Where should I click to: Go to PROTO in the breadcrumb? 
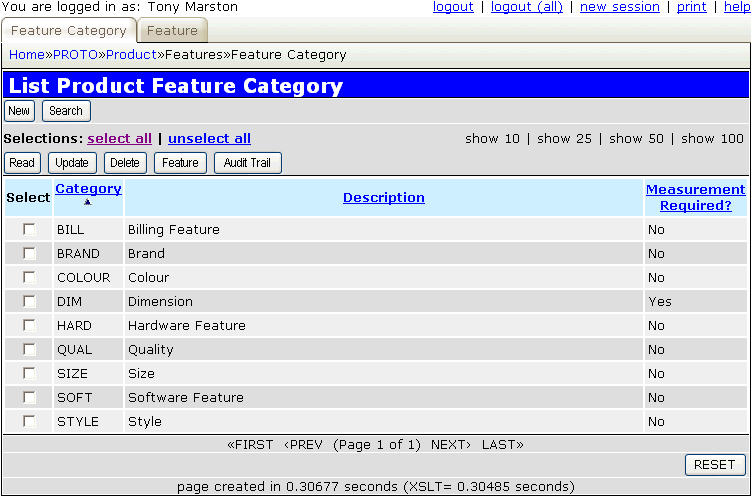point(75,54)
